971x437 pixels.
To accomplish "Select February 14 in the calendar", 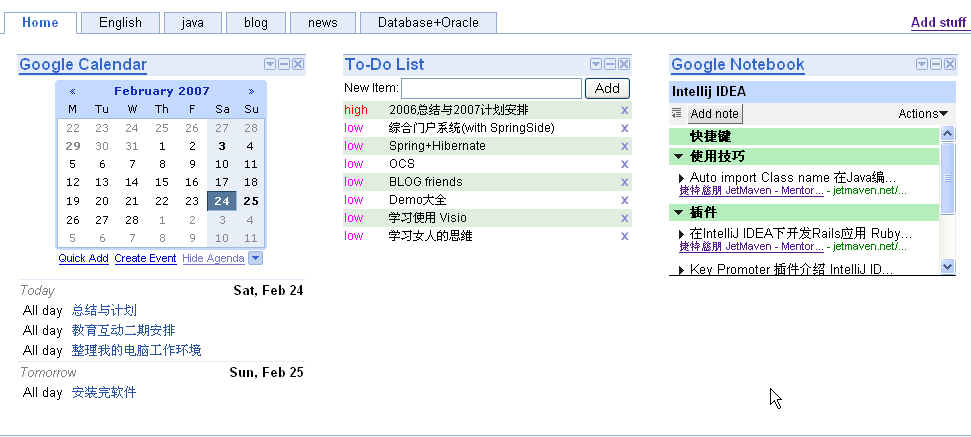I will point(132,183).
